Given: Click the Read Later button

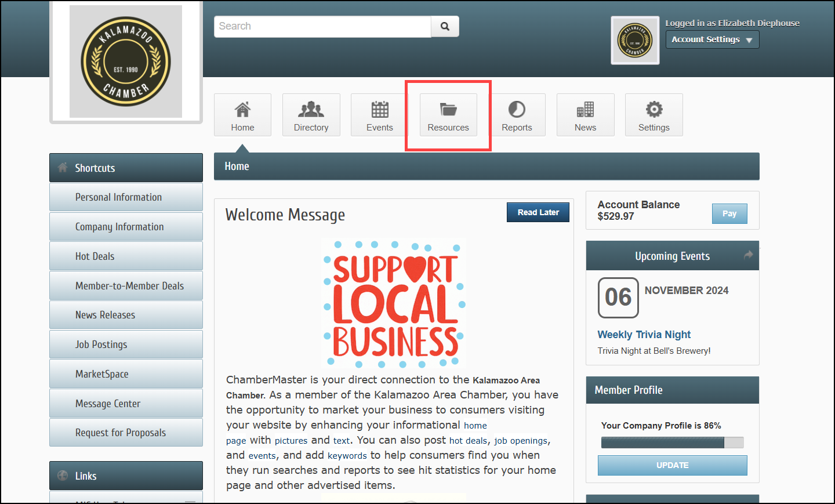Looking at the screenshot, I should click(x=538, y=212).
